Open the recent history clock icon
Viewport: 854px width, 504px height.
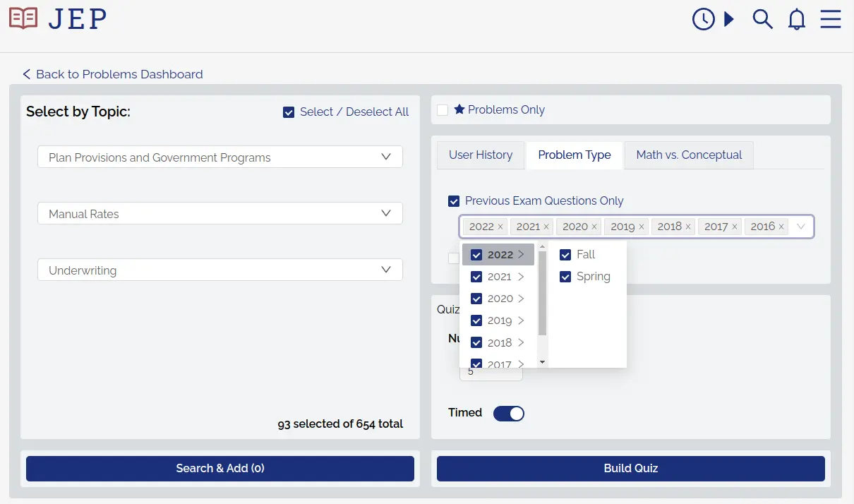[703, 19]
